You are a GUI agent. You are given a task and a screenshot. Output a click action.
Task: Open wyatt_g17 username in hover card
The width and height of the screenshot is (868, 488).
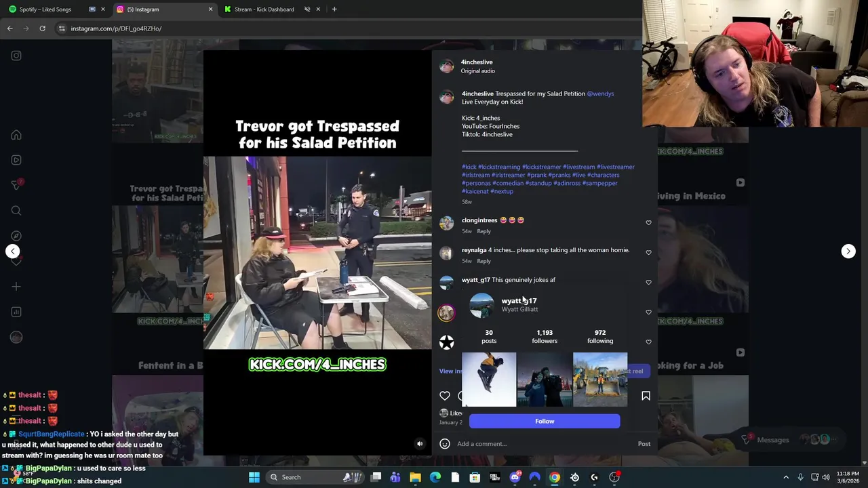click(519, 301)
